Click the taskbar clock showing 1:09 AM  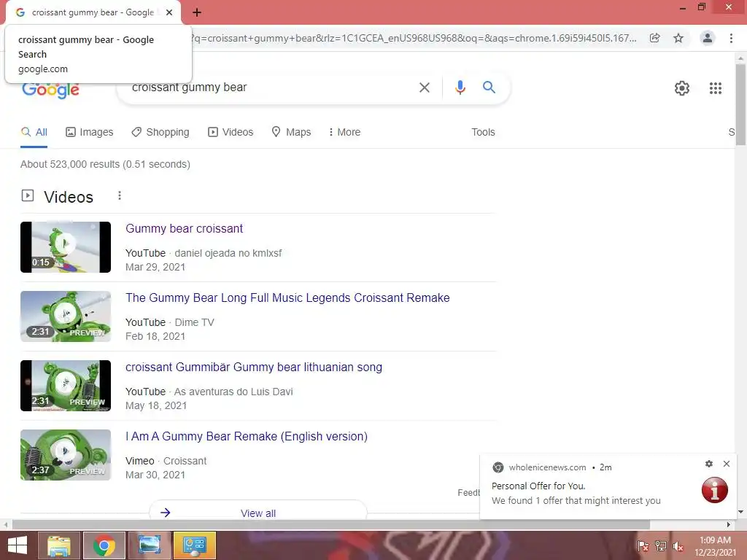pos(715,546)
